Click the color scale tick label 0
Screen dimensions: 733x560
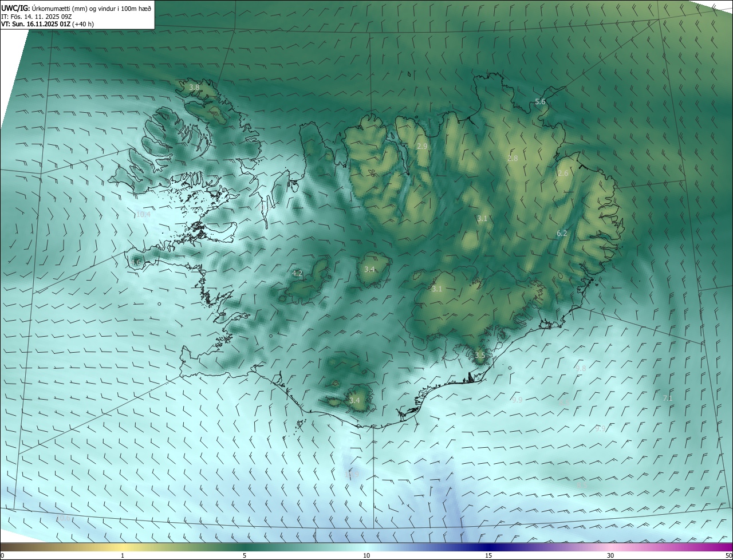pos(2,555)
